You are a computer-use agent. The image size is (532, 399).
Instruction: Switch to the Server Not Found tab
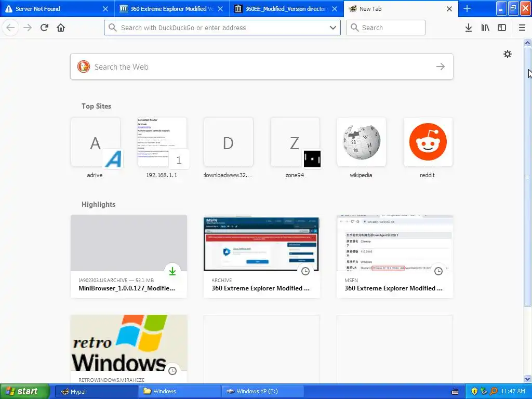[x=57, y=9]
